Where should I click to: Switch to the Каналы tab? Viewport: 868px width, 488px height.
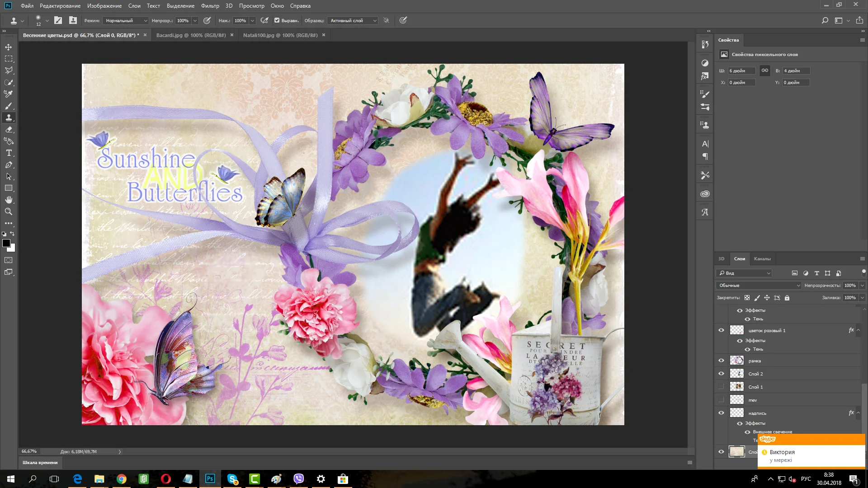point(762,259)
